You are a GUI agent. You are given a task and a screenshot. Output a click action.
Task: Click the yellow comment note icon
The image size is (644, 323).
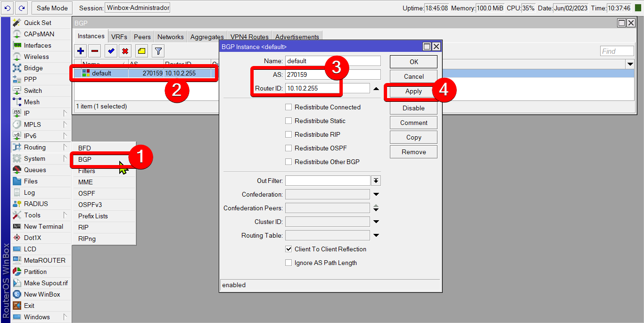tap(142, 51)
